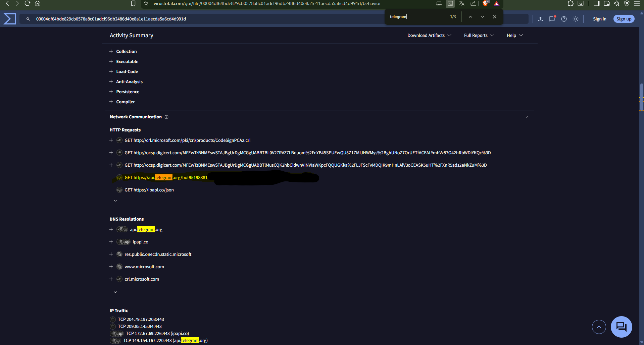Click the Sign up button
Viewport: 644px width, 345px height.
[x=624, y=19]
